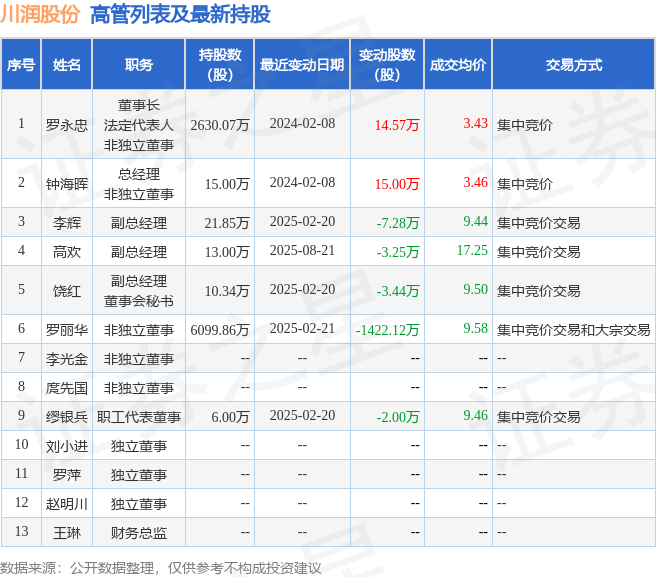The image size is (656, 577).
Task: Click average price 9.50
Action: pos(475,289)
